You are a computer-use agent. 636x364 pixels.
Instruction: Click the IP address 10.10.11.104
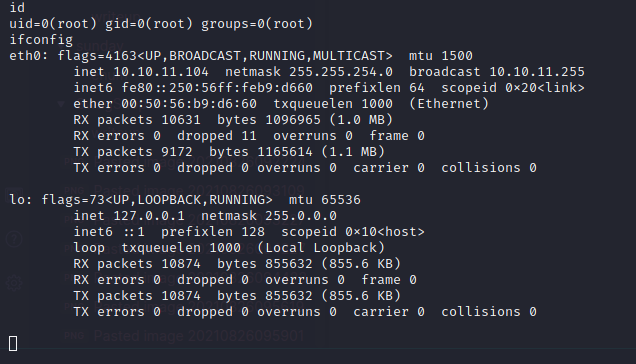[161, 72]
